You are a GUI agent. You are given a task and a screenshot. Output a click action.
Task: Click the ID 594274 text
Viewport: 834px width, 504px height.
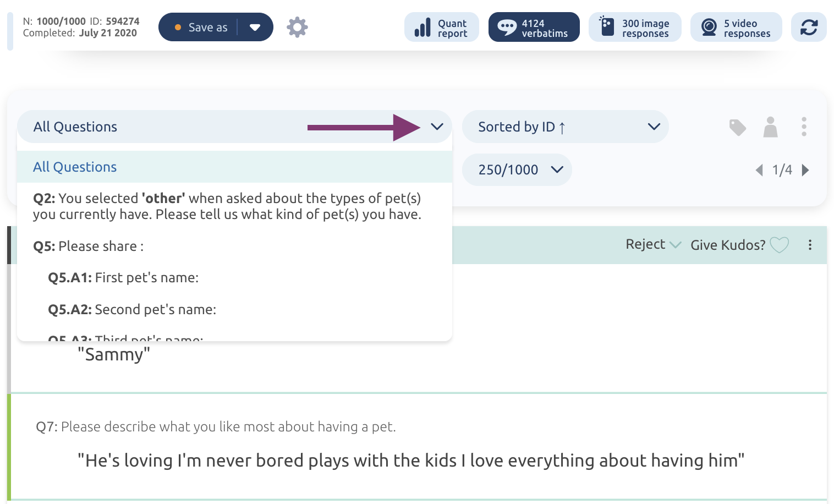pos(114,21)
